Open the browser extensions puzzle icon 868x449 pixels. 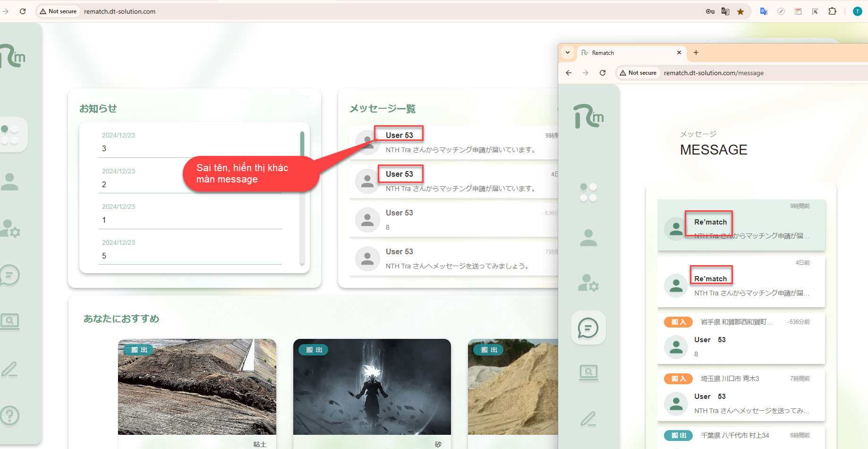coord(832,11)
